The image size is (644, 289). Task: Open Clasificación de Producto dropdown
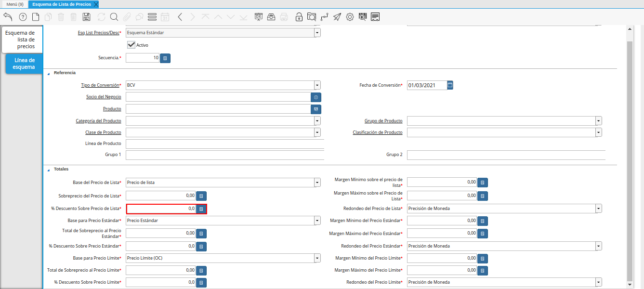[598, 132]
